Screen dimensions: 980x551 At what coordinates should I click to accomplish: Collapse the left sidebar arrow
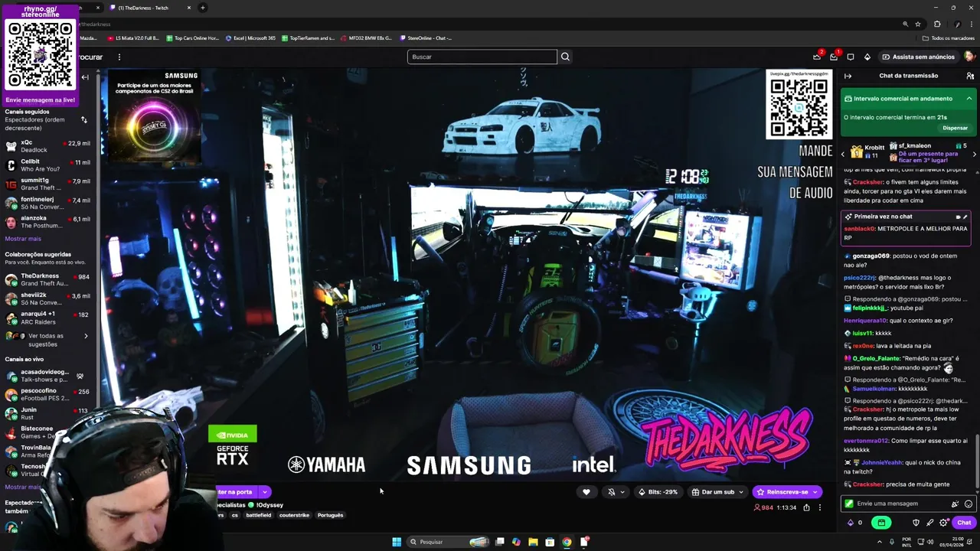85,77
